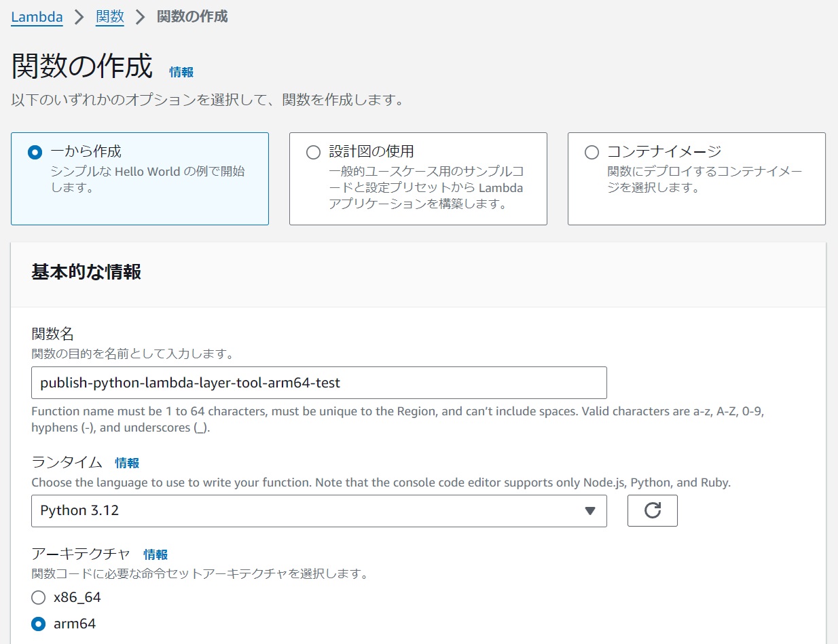Click the chevron after the 関数 breadcrumb
Viewport: 838px width, 644px height.
pos(141,18)
